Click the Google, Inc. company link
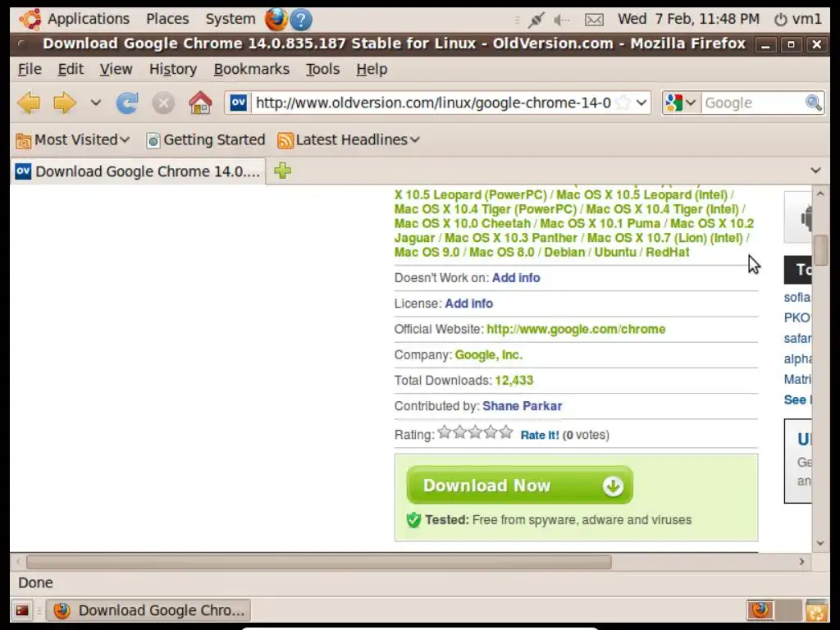 point(489,354)
